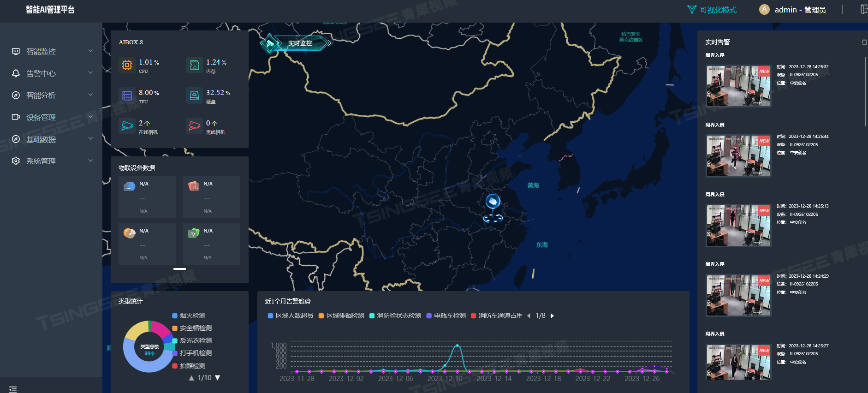Image resolution: width=868 pixels, height=393 pixels.
Task: Click the green IoT device icon
Action: click(194, 233)
